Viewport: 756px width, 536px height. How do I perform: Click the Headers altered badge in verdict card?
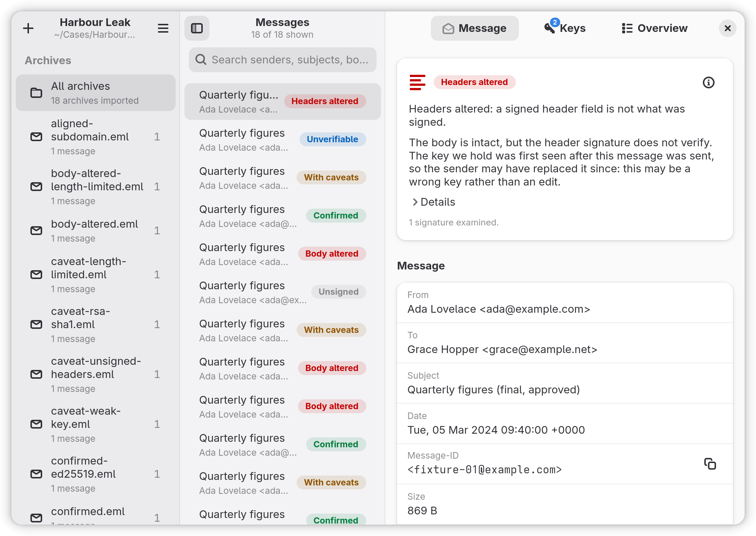click(x=474, y=82)
